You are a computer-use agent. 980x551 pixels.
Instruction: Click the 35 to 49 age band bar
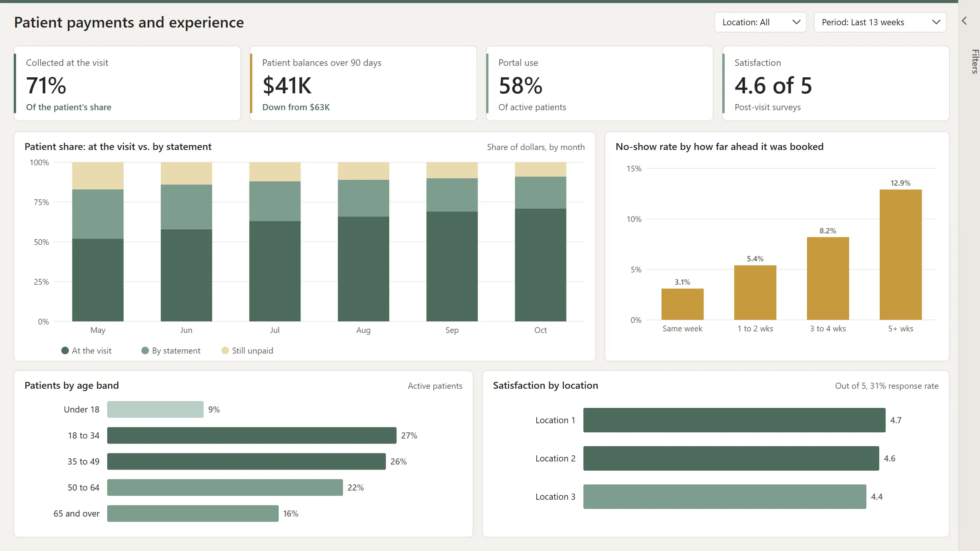coord(247,461)
